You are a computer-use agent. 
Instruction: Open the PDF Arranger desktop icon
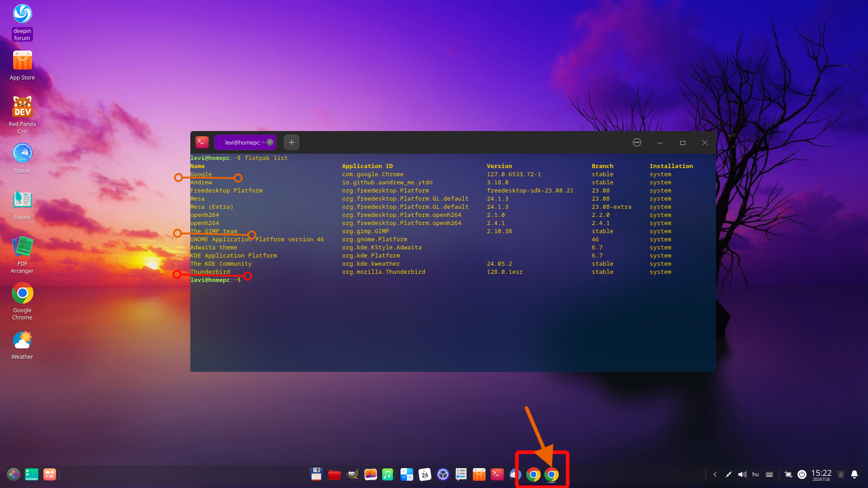[22, 255]
